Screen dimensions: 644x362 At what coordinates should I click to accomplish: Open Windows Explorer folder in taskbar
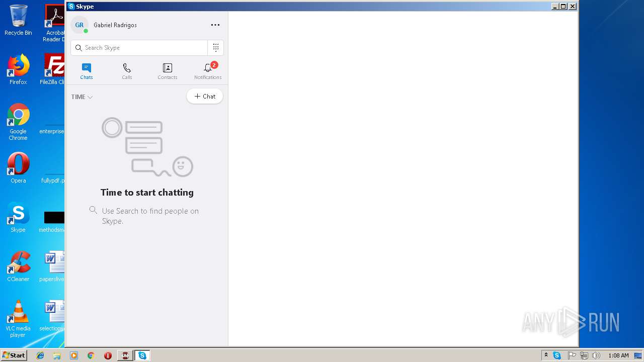(x=57, y=355)
